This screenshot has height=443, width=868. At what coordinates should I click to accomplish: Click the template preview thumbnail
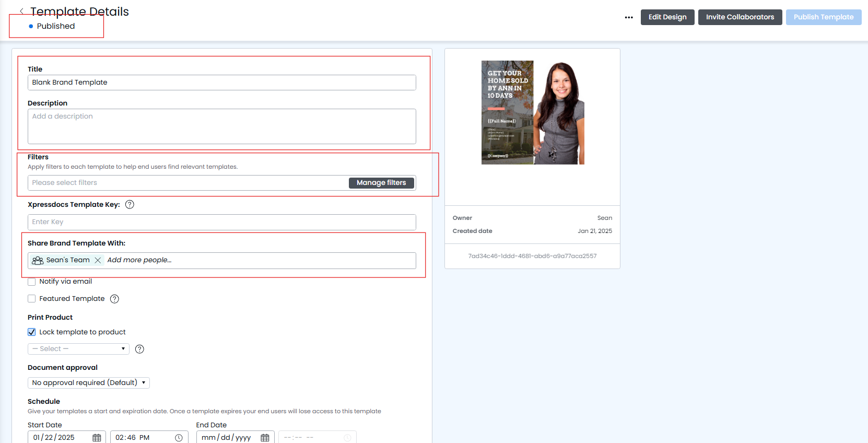[x=532, y=112]
